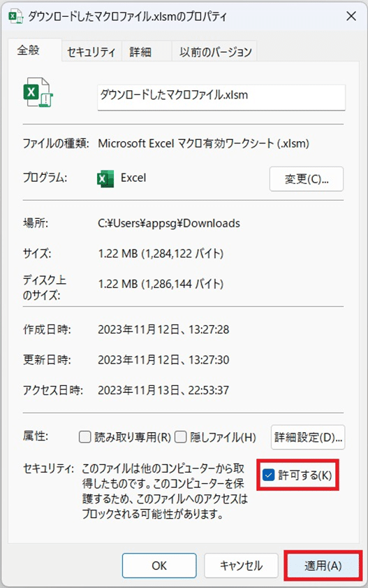
Task: Click the 変更(C)... button
Action: tap(307, 179)
